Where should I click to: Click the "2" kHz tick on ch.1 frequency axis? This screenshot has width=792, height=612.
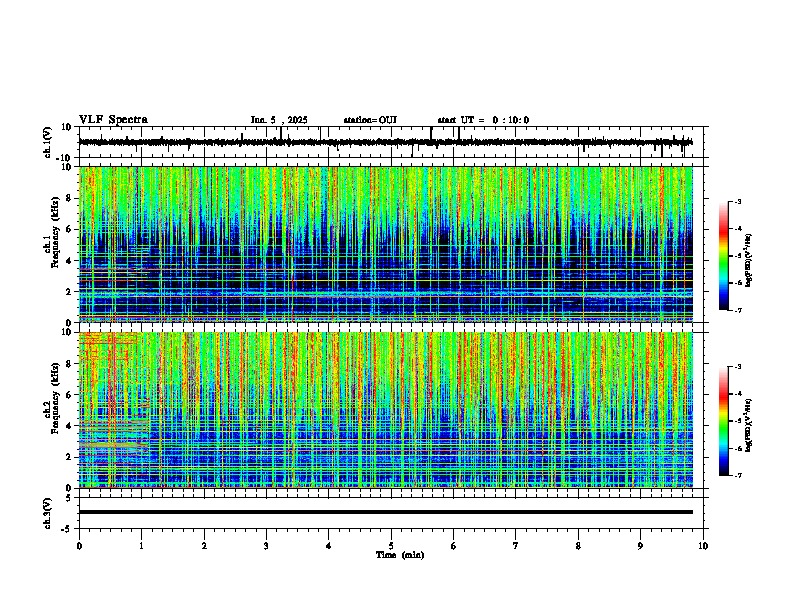click(69, 292)
